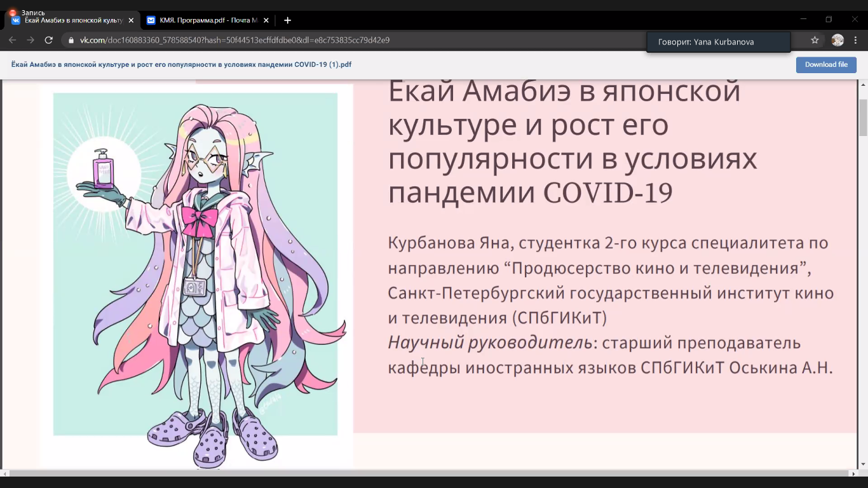
Task: Open the Chrome three-dot menu
Action: [856, 40]
